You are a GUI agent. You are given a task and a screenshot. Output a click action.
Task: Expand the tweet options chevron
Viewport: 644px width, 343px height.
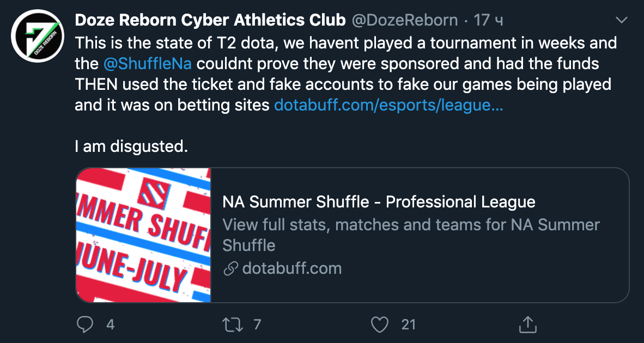[x=621, y=21]
